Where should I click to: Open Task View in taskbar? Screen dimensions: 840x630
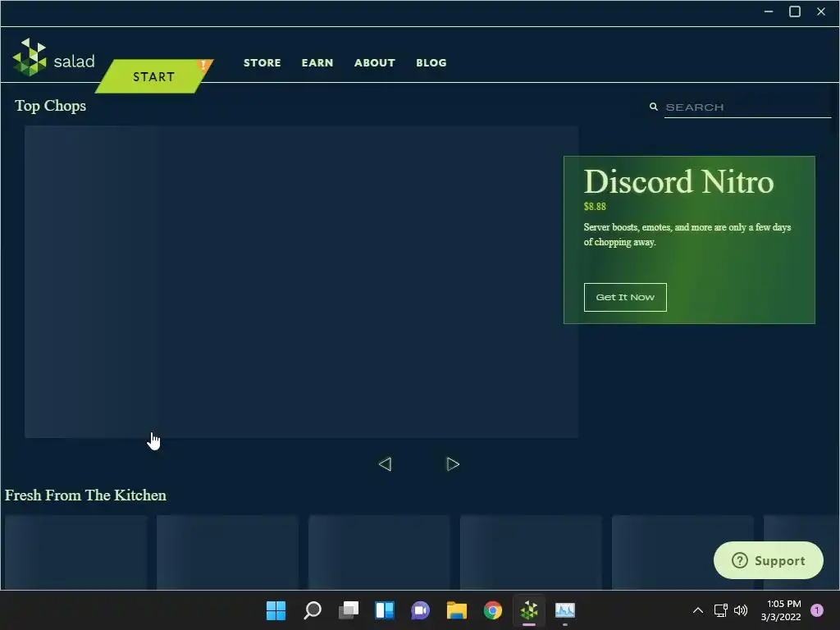348,610
